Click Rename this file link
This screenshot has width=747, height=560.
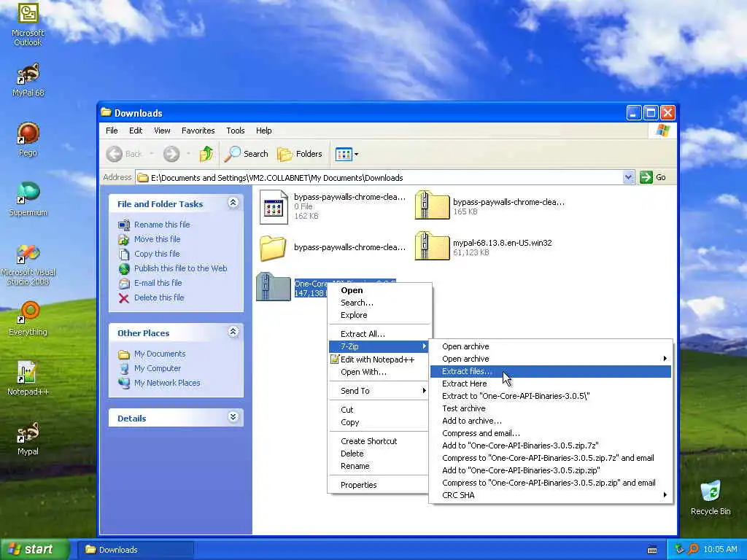pos(162,225)
